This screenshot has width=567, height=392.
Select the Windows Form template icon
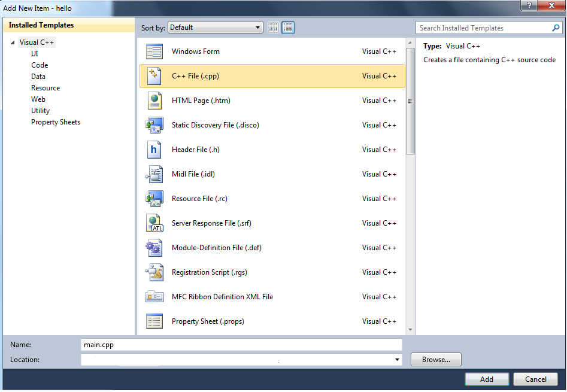click(154, 51)
